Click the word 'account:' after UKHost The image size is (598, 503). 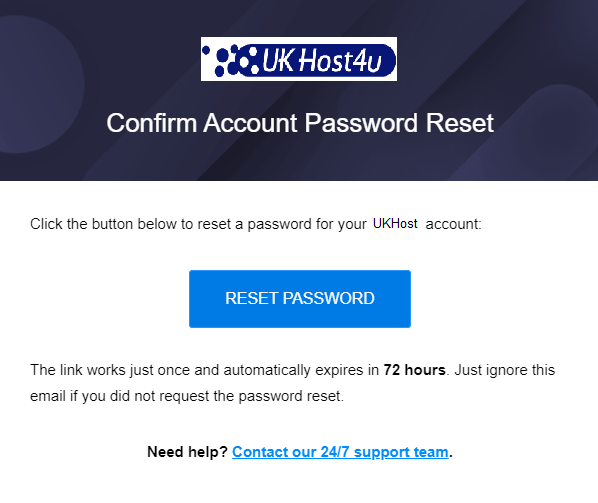click(453, 224)
